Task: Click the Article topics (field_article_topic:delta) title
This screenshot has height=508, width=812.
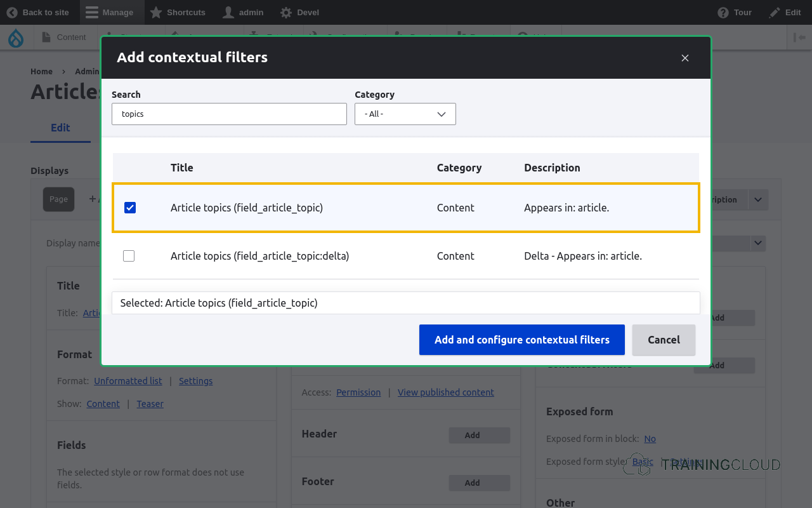Action: [260, 256]
